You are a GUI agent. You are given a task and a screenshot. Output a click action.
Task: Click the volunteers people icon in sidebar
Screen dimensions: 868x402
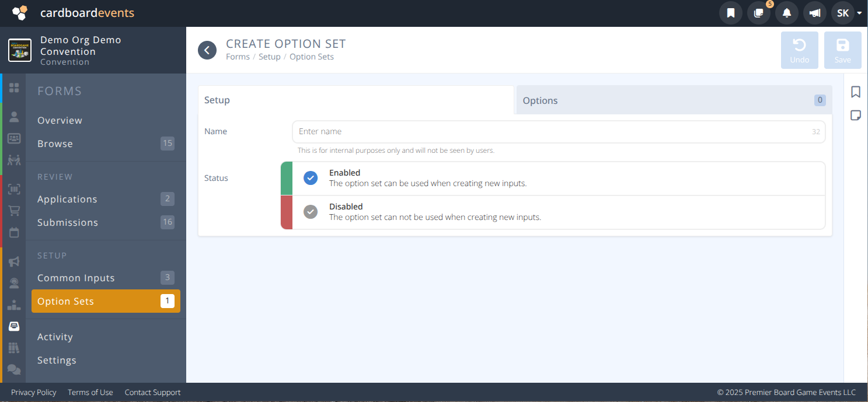tap(14, 160)
